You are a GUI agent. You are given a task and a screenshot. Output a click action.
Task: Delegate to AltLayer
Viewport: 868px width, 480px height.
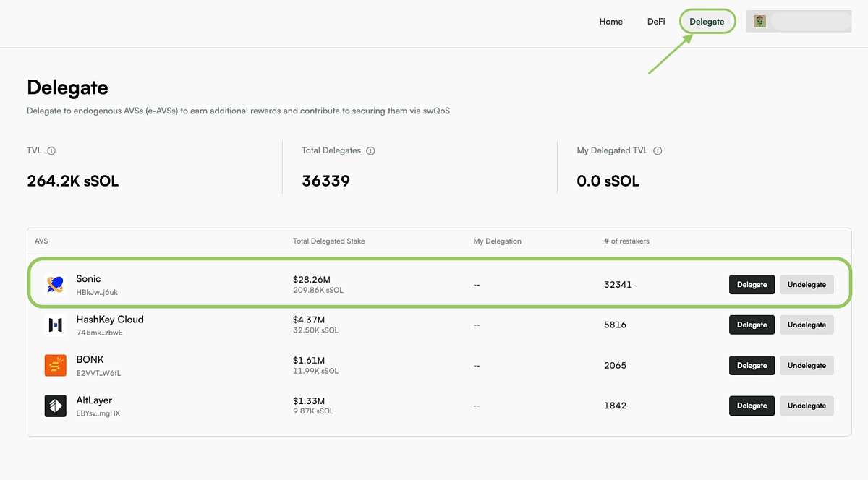pyautogui.click(x=752, y=406)
